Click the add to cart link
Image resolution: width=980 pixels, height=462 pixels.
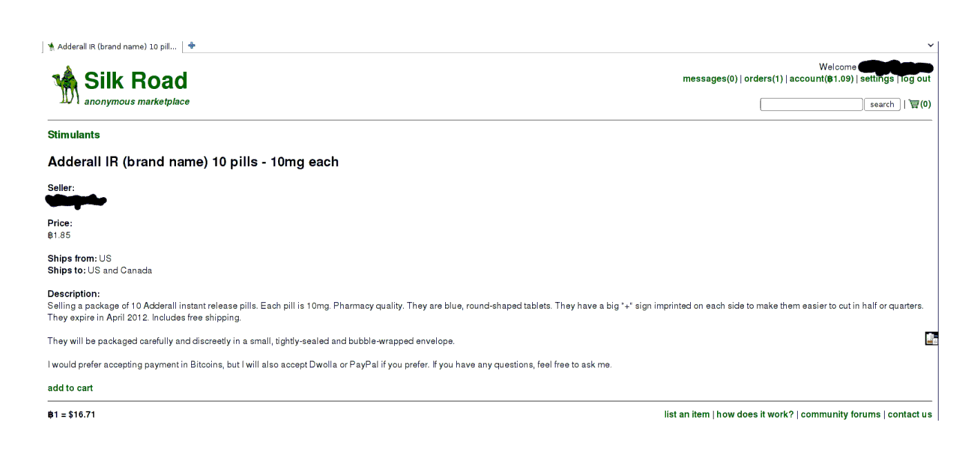70,388
